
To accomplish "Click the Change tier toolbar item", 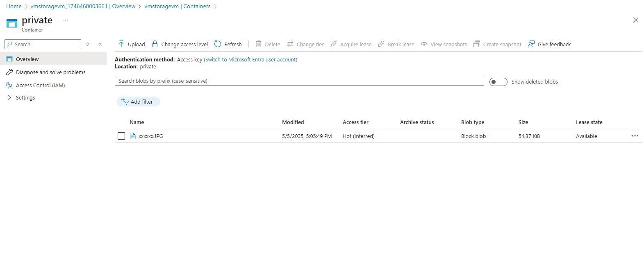I will point(305,44).
